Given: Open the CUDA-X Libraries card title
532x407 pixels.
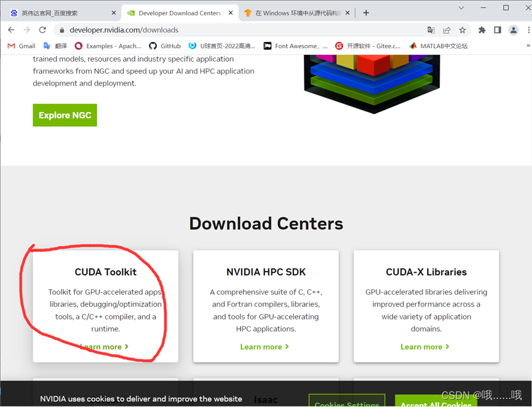Looking at the screenshot, I should [426, 272].
